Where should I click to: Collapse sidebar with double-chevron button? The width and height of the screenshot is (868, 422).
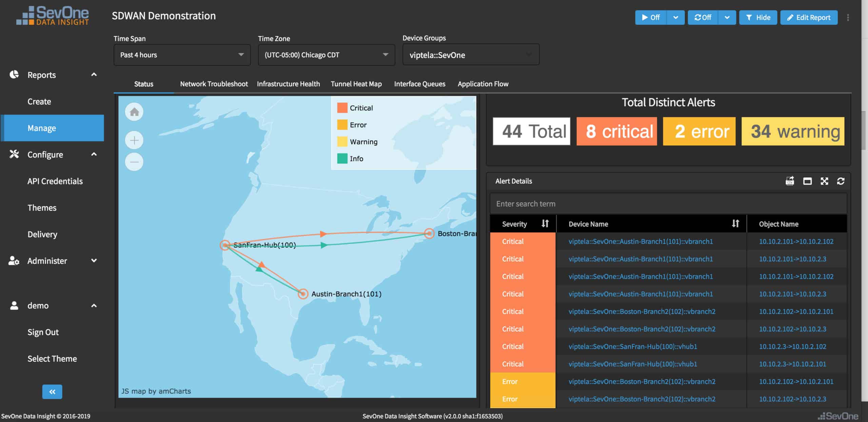(52, 392)
